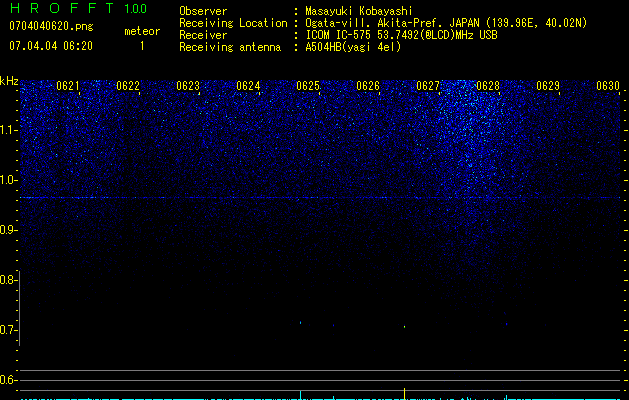The height and width of the screenshot is (400, 629).
Task: Click the 0626 time marker
Action: (368, 86)
